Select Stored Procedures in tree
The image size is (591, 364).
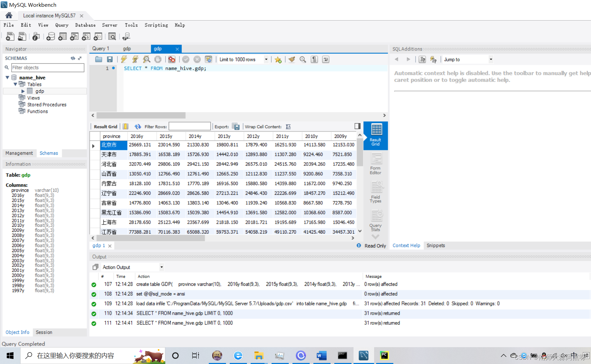47,104
